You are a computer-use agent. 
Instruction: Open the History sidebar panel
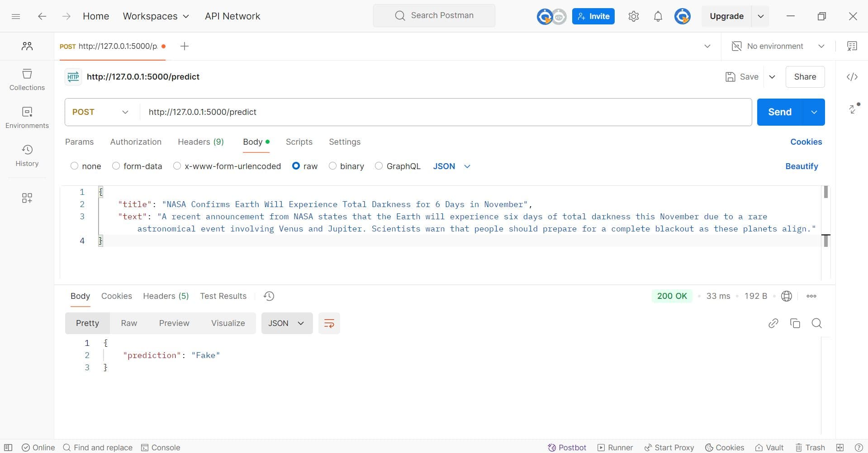pos(27,156)
